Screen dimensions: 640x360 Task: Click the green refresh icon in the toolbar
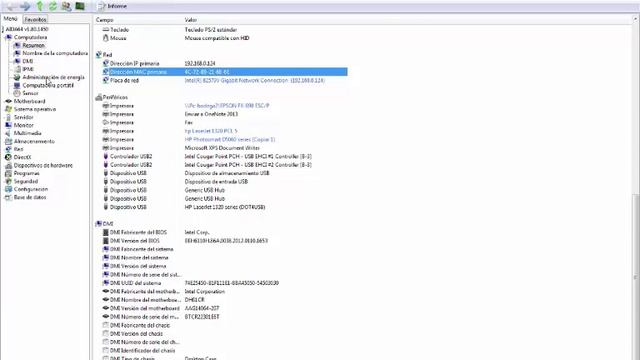click(x=53, y=6)
